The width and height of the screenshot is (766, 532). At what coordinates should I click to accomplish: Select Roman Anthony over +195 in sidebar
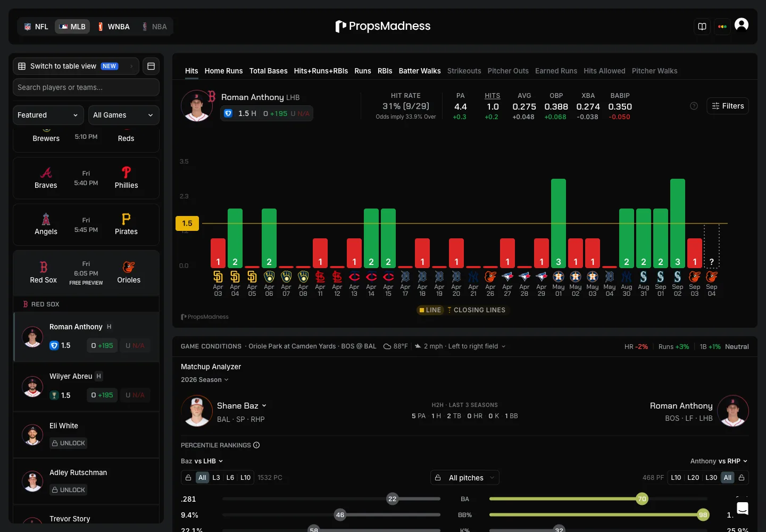(x=102, y=346)
